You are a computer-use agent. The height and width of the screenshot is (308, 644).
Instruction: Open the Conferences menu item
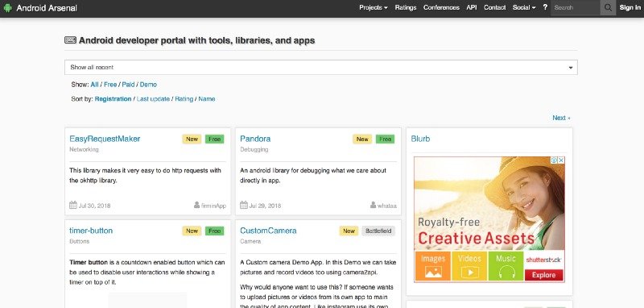tap(441, 7)
